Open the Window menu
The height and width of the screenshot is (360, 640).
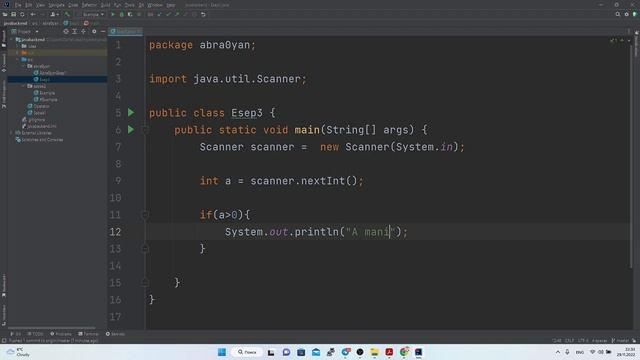(x=155, y=5)
